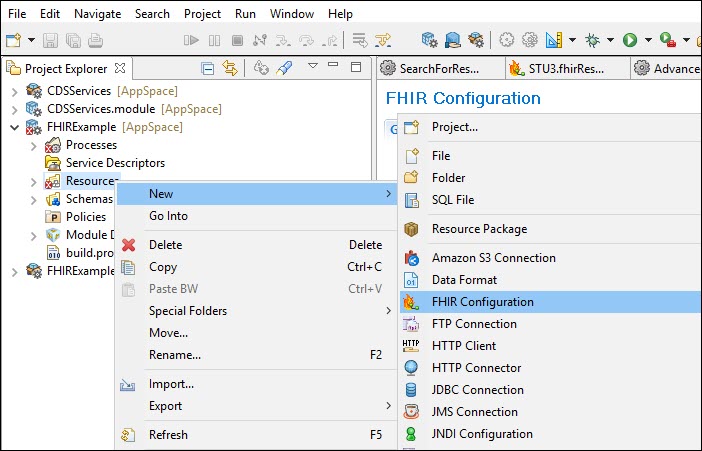Select the red Delete context menu item
Image resolution: width=702 pixels, height=451 pixels.
[x=163, y=245]
